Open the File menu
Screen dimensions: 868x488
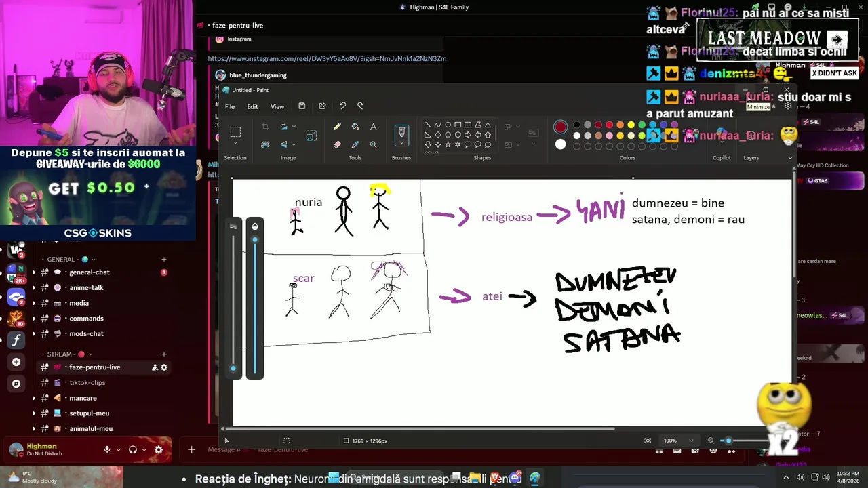[x=230, y=106]
